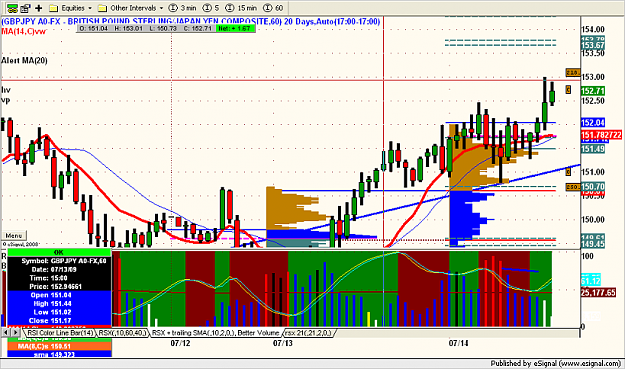This screenshot has height=369, width=625.
Task: Click the High 151.44 data row
Action: pyautogui.click(x=59, y=304)
